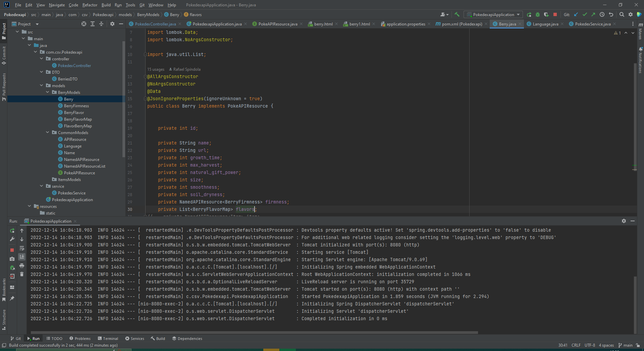Start Debug mode for PokedexapiApplication

(538, 14)
